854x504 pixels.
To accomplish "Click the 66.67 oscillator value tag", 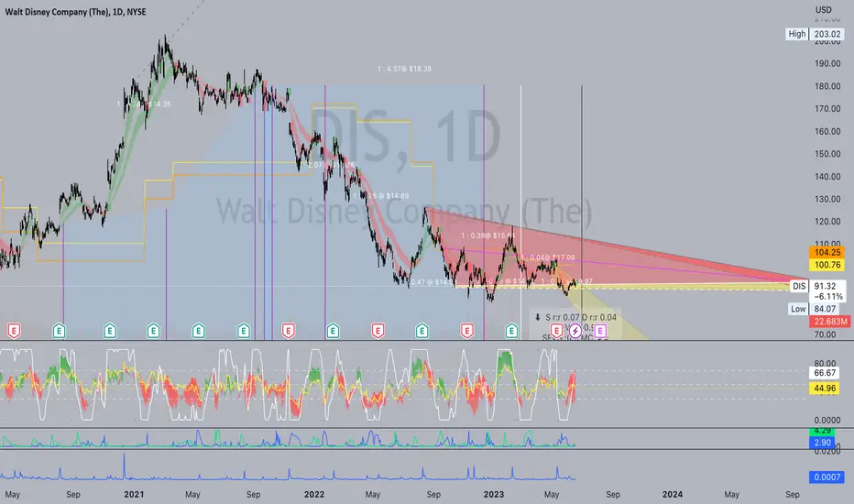I will tap(825, 373).
